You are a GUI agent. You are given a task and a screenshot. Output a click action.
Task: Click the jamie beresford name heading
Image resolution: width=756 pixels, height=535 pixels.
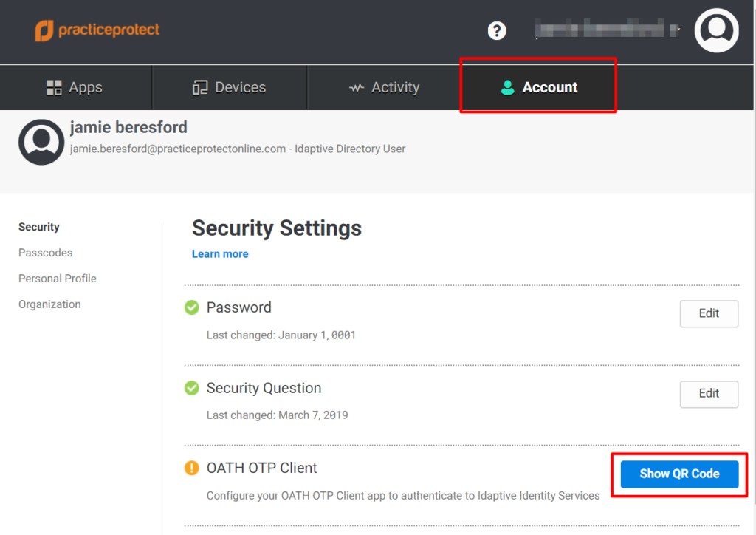[128, 127]
